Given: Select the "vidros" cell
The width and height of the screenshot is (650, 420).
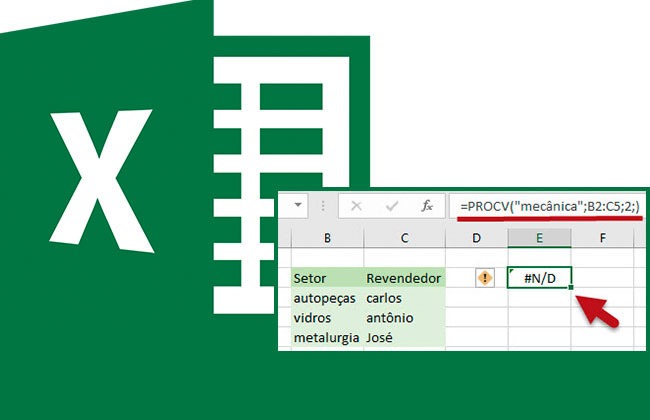Looking at the screenshot, I should tap(327, 318).
